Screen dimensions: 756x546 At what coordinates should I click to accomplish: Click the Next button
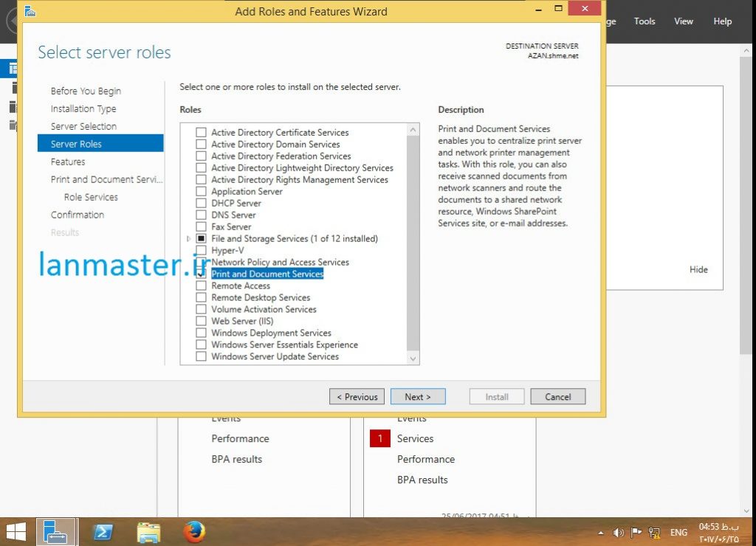tap(417, 397)
